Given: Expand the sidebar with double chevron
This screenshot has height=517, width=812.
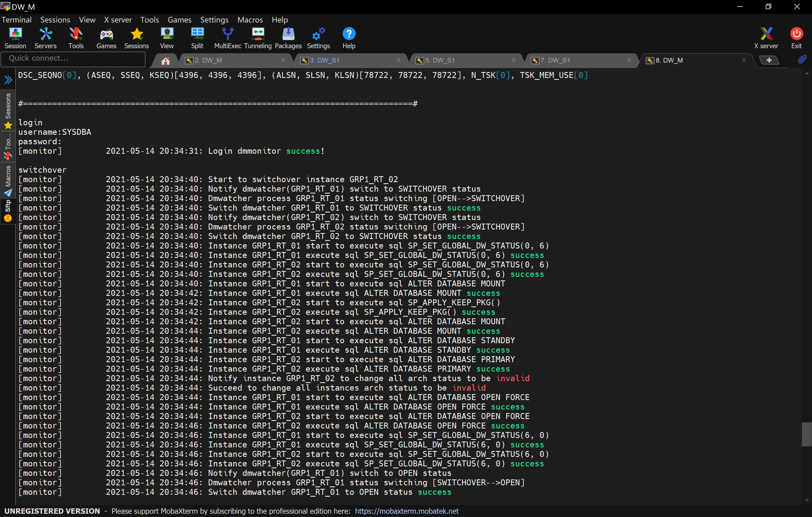Looking at the screenshot, I should (x=8, y=80).
